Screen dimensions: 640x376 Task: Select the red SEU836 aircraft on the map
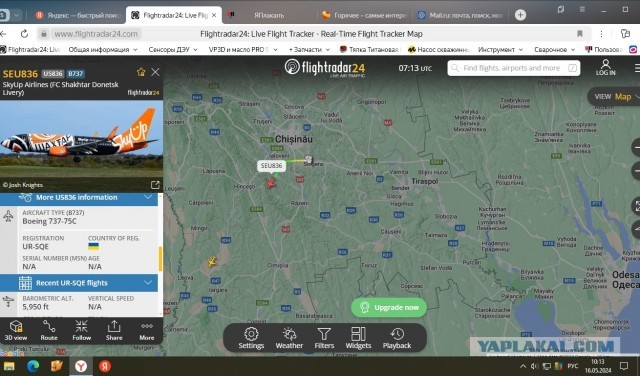pos(271,183)
